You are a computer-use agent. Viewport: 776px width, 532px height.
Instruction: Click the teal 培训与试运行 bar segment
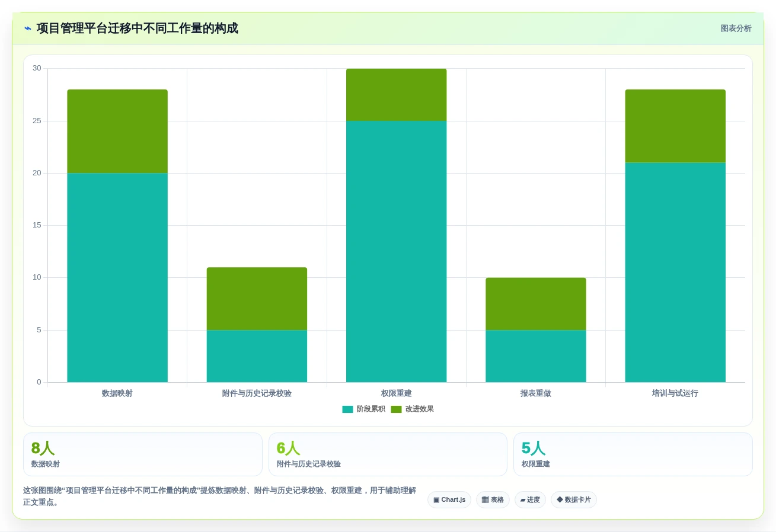click(x=675, y=273)
